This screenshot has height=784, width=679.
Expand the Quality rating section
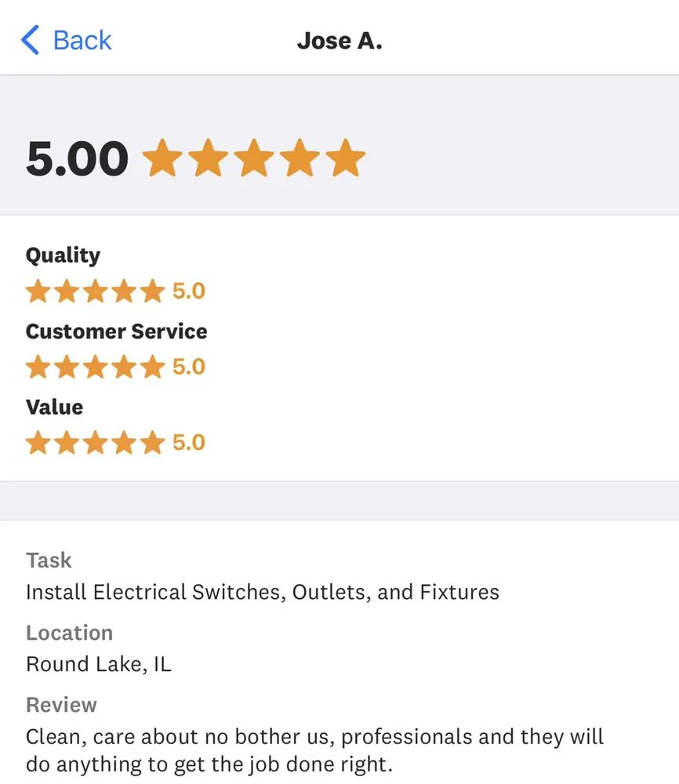[x=63, y=255]
